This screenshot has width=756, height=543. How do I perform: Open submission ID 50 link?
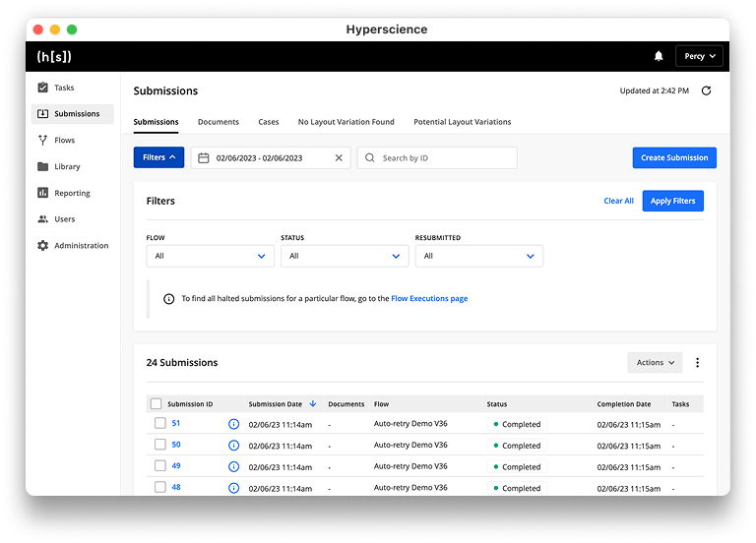pyautogui.click(x=176, y=445)
